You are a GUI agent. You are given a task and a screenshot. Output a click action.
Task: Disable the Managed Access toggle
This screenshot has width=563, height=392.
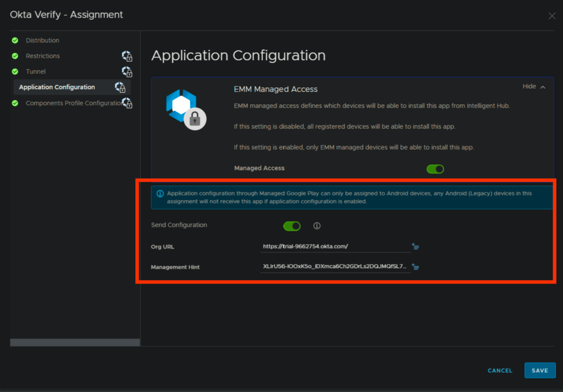click(x=435, y=169)
